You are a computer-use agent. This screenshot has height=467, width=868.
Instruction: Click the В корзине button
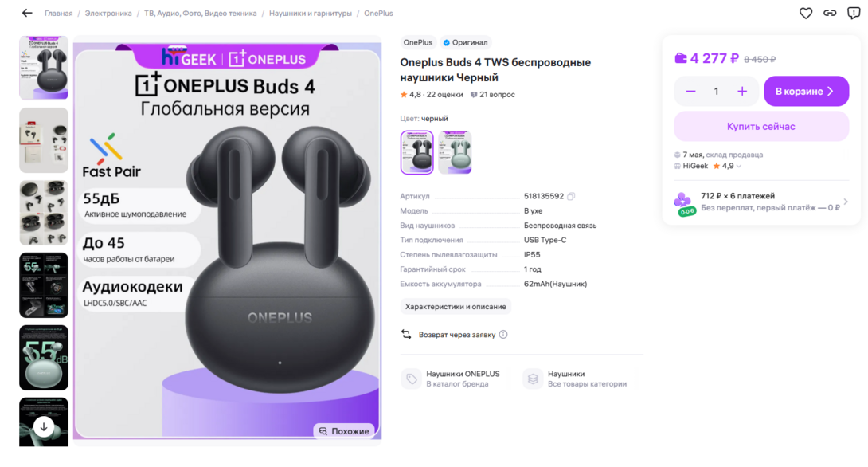806,92
